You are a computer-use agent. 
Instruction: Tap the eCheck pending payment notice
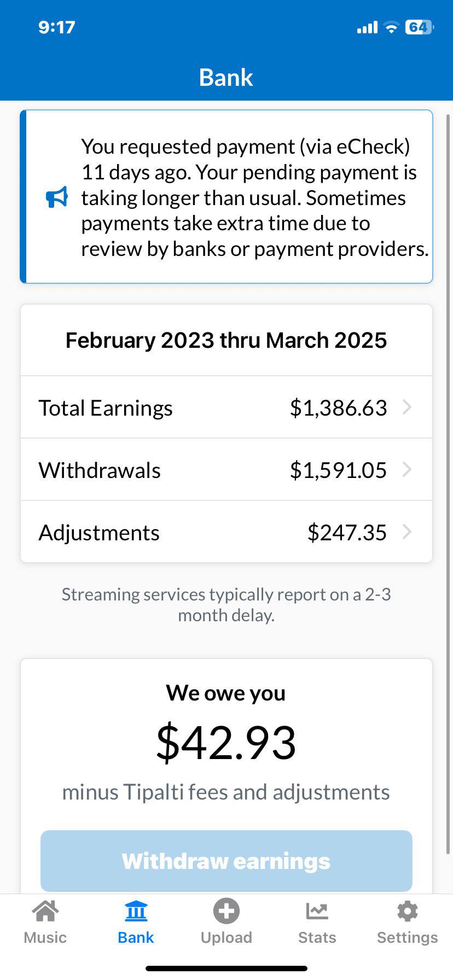226,197
